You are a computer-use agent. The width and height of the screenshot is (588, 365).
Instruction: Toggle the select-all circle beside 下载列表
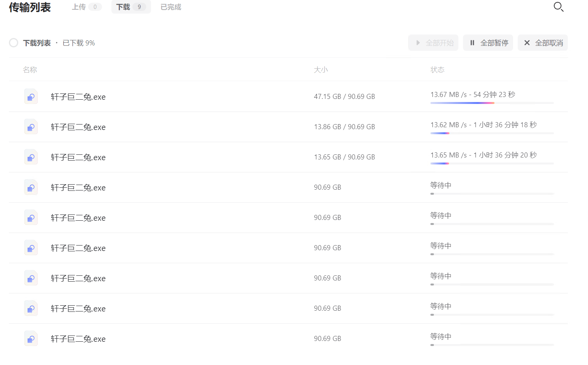(14, 43)
